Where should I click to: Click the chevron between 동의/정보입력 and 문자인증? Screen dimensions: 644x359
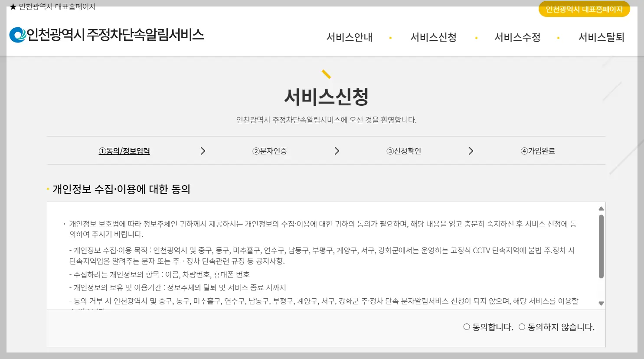click(x=203, y=150)
